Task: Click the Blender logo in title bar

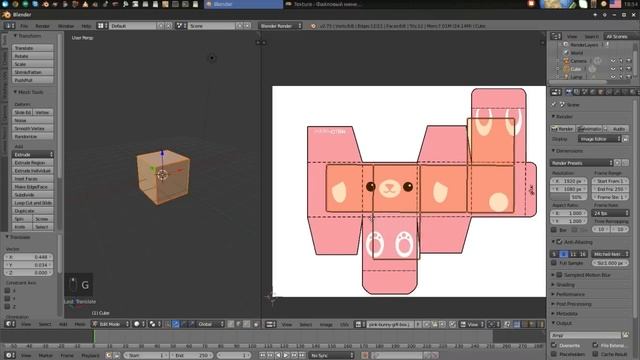Action: (6, 15)
